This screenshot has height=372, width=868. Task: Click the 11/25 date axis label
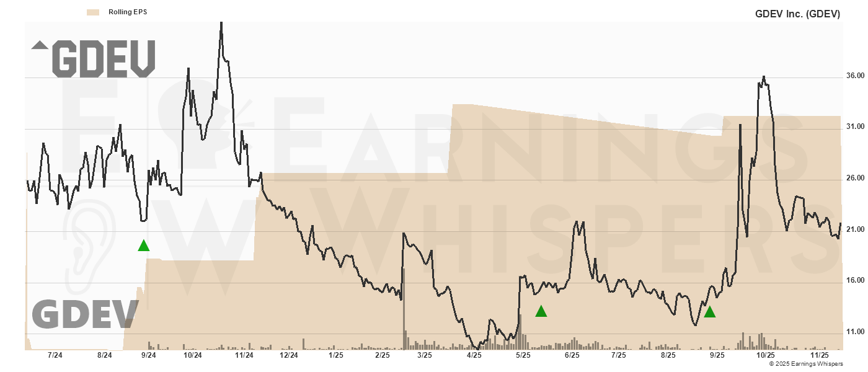pyautogui.click(x=820, y=355)
